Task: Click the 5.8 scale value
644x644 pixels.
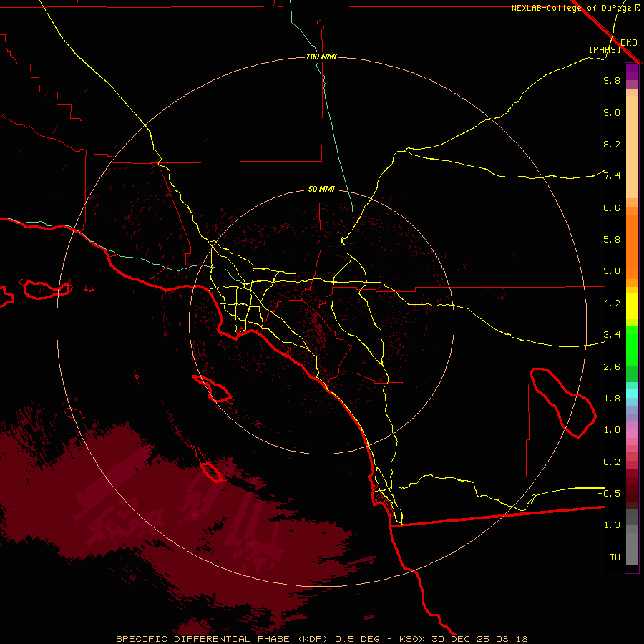Action: [x=612, y=240]
